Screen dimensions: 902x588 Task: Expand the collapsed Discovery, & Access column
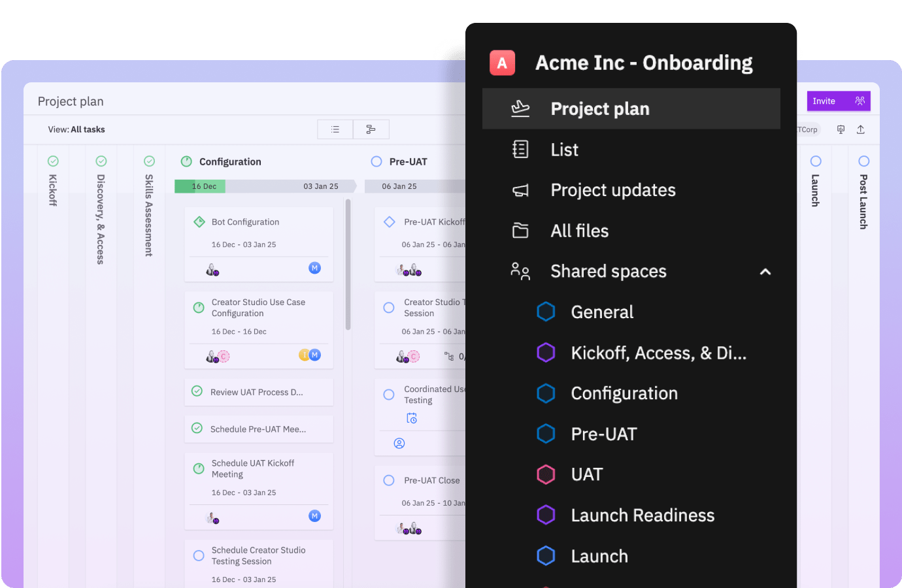(101, 219)
